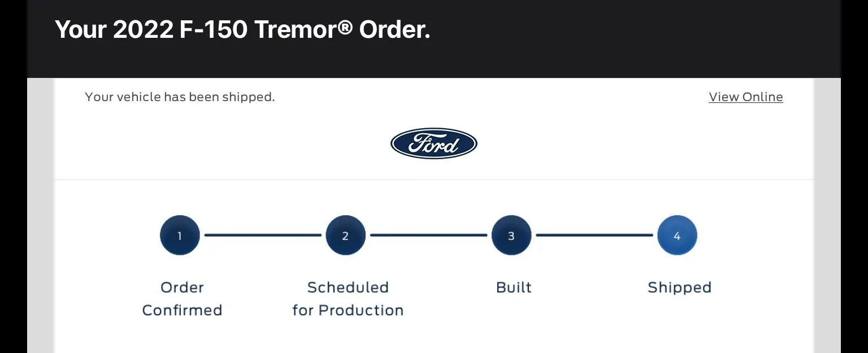Click the word "Tremor" in the header
Image resolution: width=868 pixels, height=353 pixels.
click(x=296, y=29)
